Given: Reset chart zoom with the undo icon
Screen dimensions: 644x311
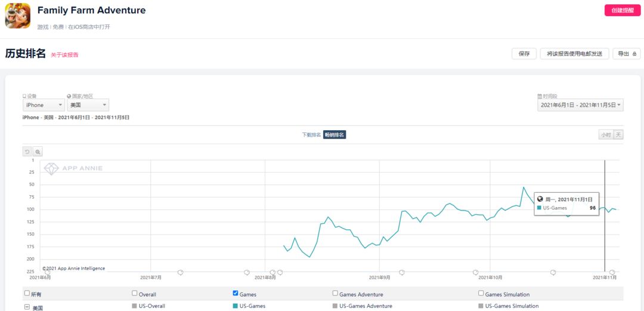Looking at the screenshot, I should (27, 152).
